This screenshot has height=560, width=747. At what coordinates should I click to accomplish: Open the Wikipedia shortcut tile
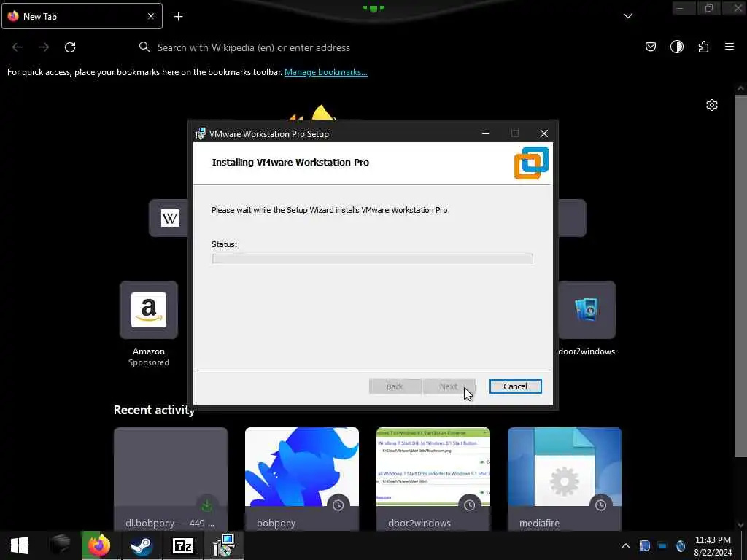pyautogui.click(x=169, y=218)
